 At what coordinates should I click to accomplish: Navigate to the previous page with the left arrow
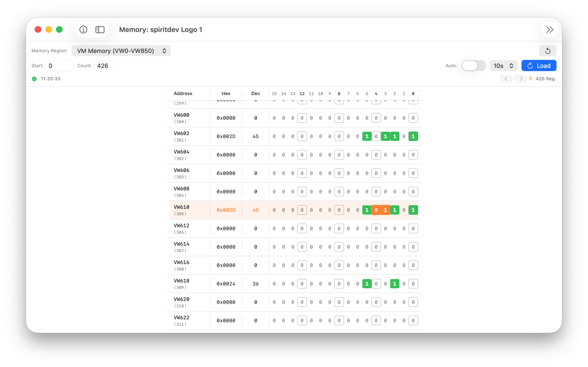[506, 79]
